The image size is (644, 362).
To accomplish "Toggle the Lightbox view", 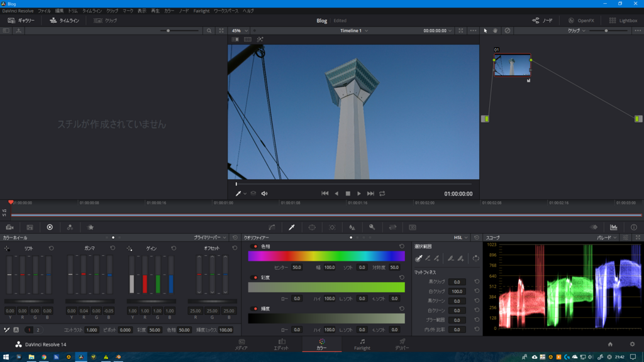I will click(623, 21).
